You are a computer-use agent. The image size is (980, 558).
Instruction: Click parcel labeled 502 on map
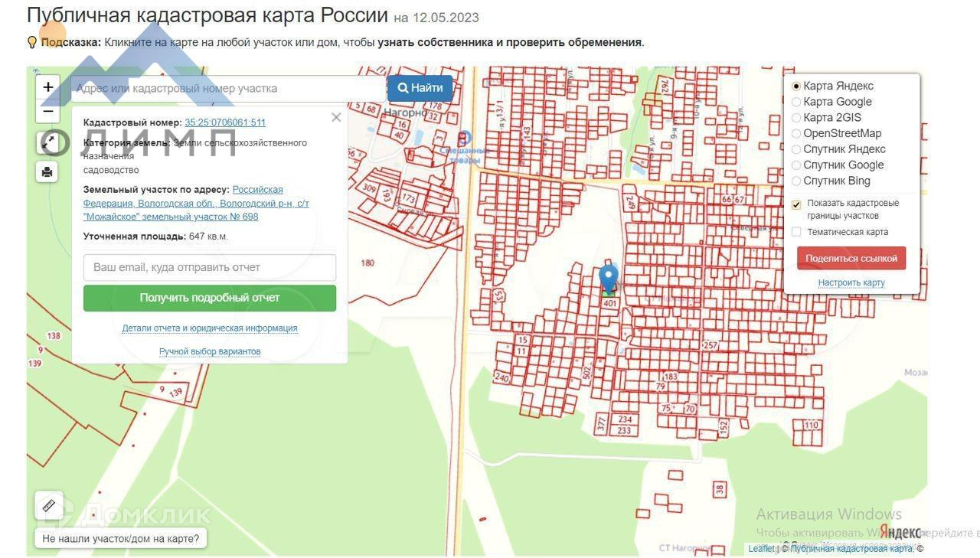click(587, 373)
